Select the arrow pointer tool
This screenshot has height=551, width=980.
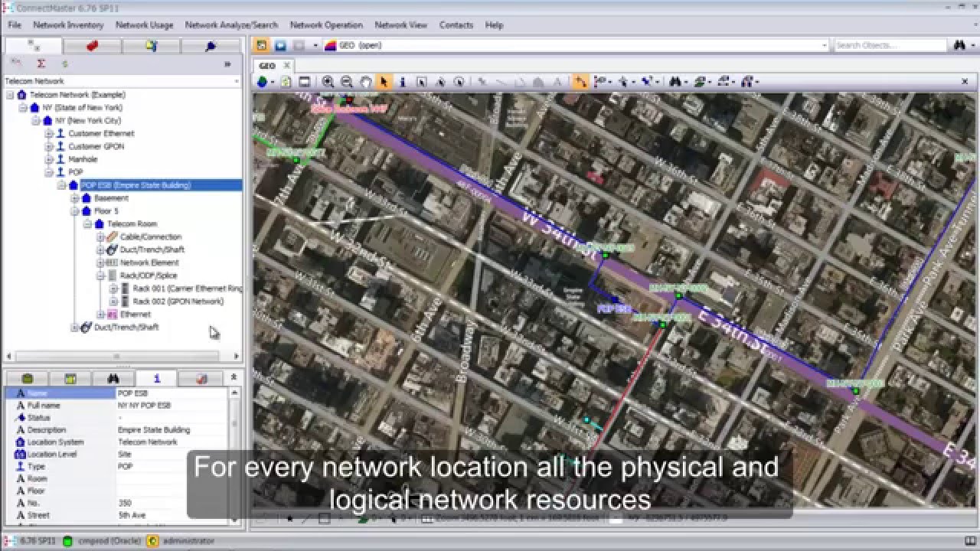click(384, 82)
